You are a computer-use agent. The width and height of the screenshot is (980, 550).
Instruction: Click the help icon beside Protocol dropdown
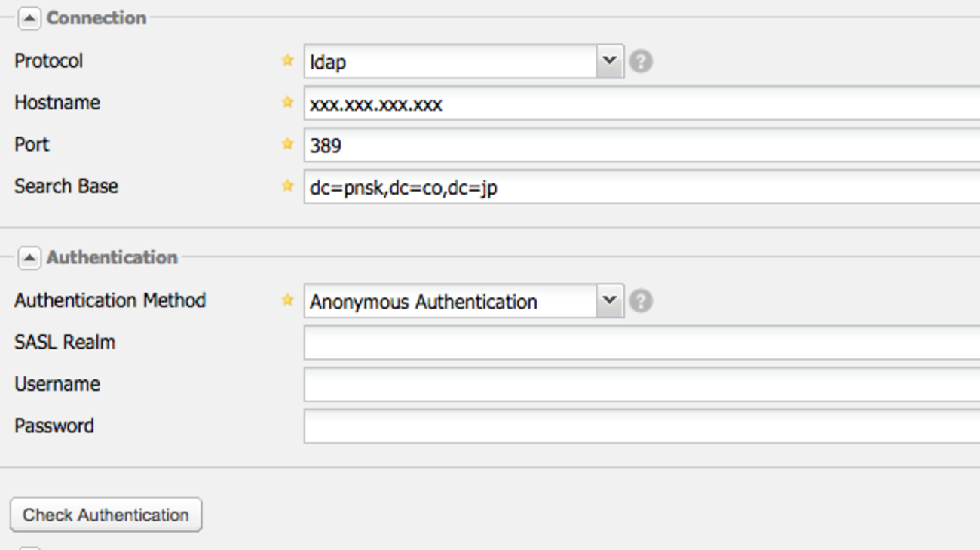click(x=641, y=61)
